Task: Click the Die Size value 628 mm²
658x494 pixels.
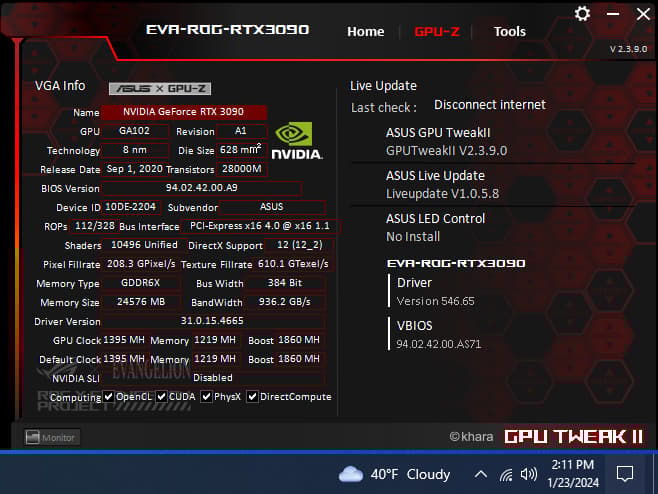Action: [241, 150]
